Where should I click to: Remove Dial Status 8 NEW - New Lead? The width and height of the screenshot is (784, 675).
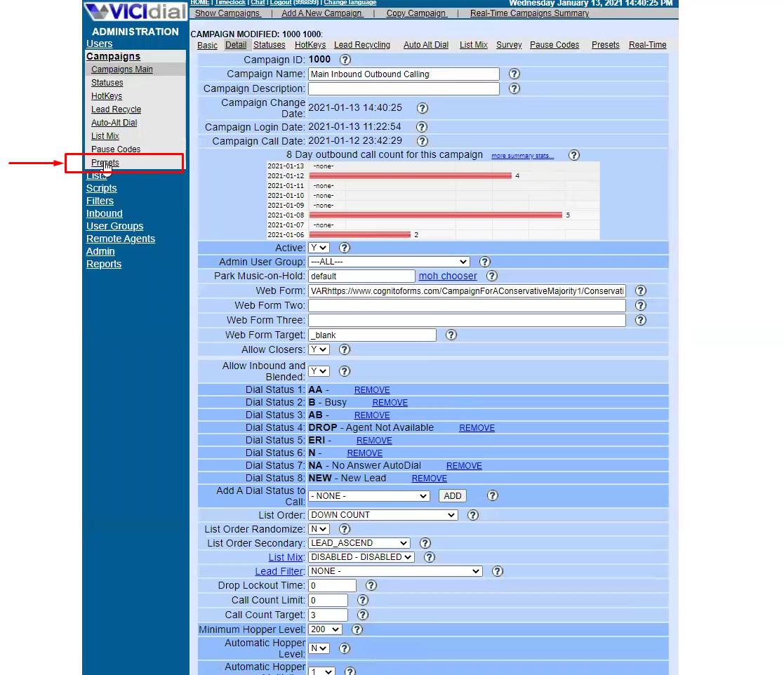click(x=429, y=479)
